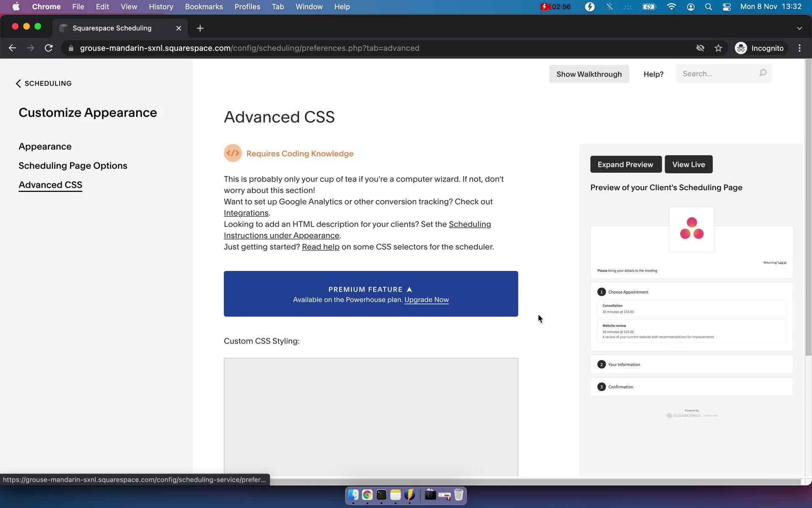
Task: Click the Expand Preview icon button
Action: click(x=625, y=164)
